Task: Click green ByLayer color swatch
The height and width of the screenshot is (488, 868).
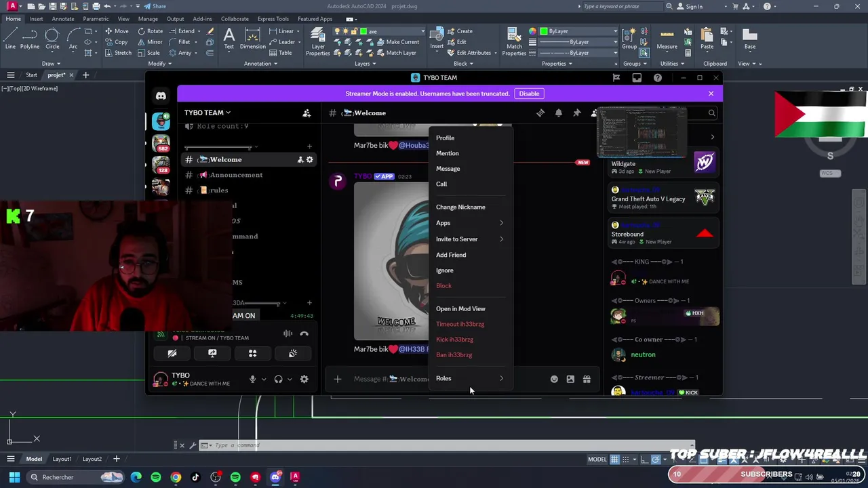Action: (x=543, y=31)
